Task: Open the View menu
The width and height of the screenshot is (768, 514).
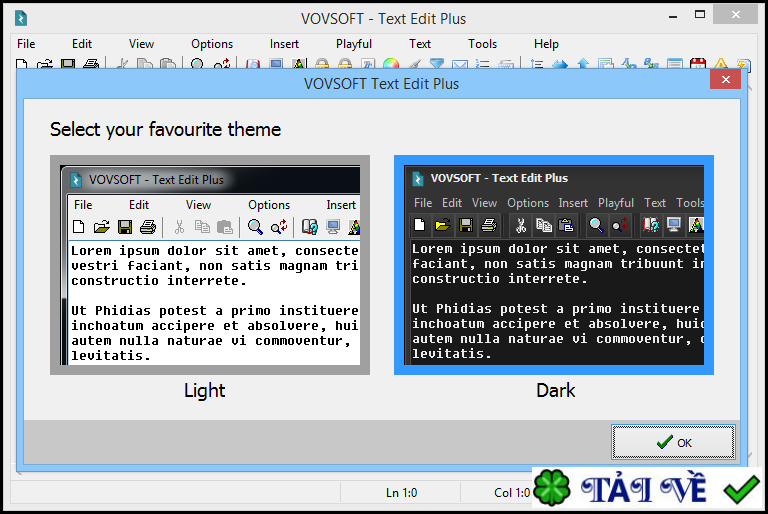Action: (x=141, y=44)
